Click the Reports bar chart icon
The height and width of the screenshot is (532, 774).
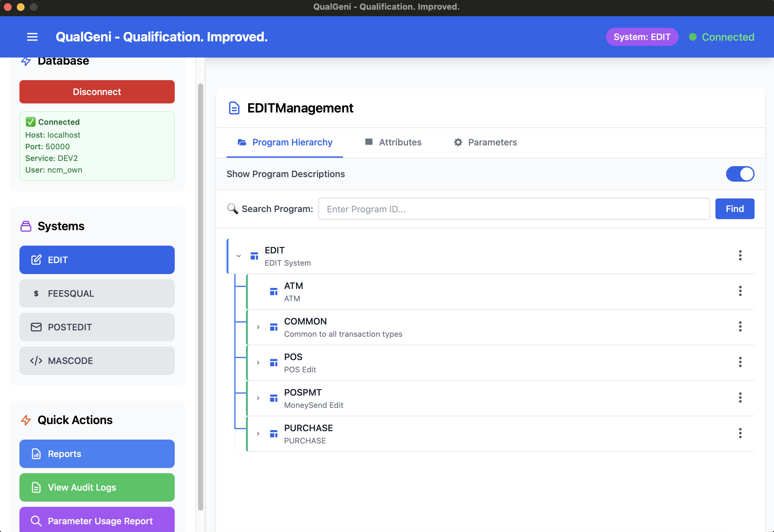point(36,454)
